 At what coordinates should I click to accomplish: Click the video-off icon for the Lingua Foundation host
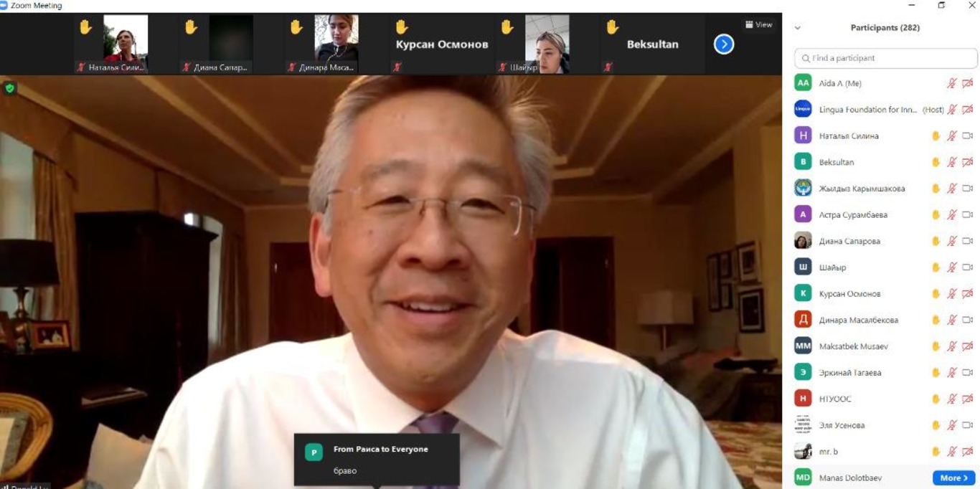point(967,110)
